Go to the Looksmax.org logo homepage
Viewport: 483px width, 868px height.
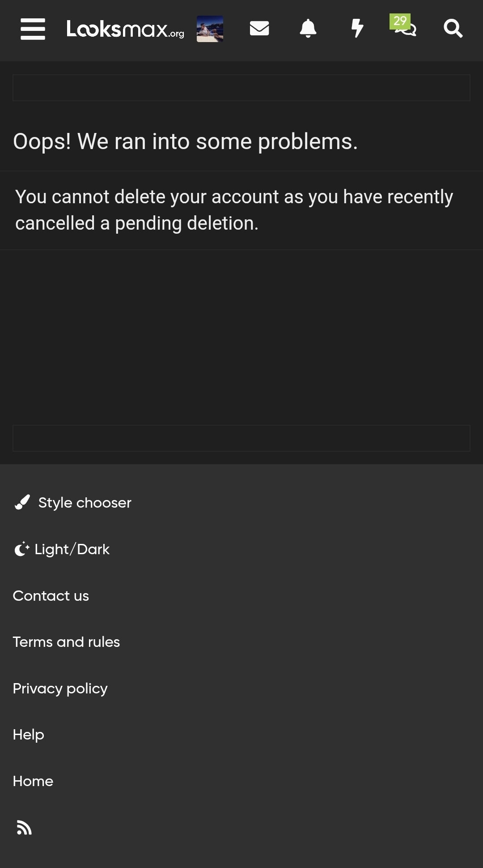[x=125, y=29]
